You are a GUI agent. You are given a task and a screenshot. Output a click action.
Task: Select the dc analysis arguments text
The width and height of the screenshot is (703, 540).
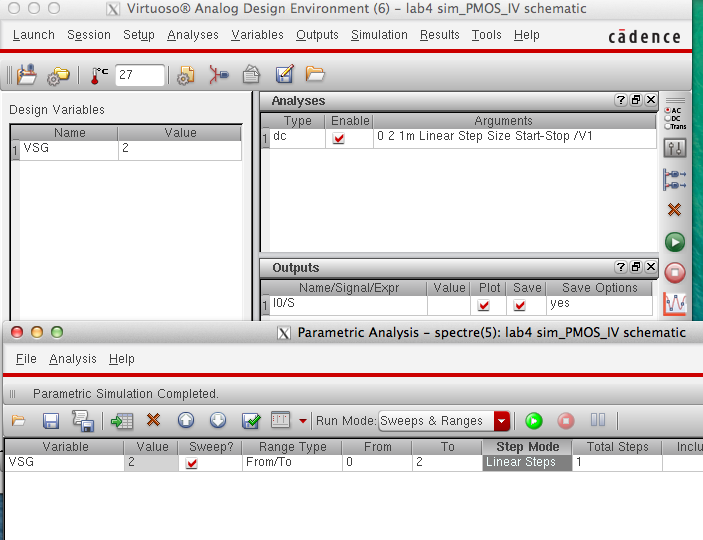[485, 136]
